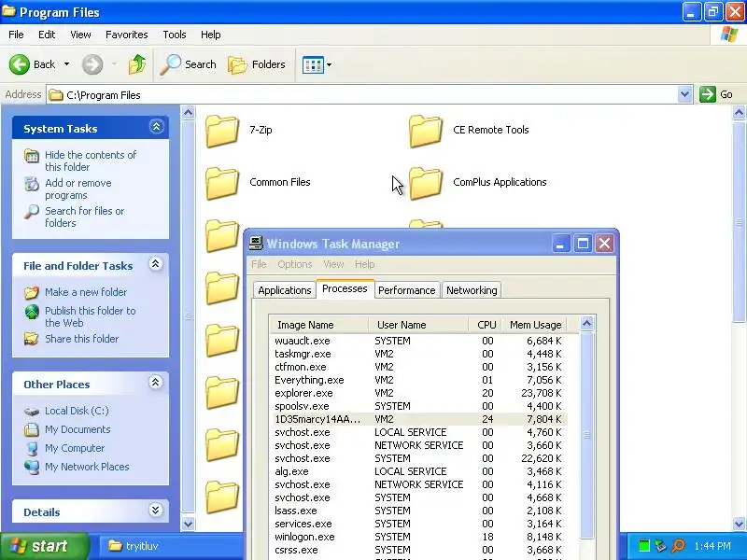Collapse the System Tasks panel
747x560 pixels.
(156, 127)
